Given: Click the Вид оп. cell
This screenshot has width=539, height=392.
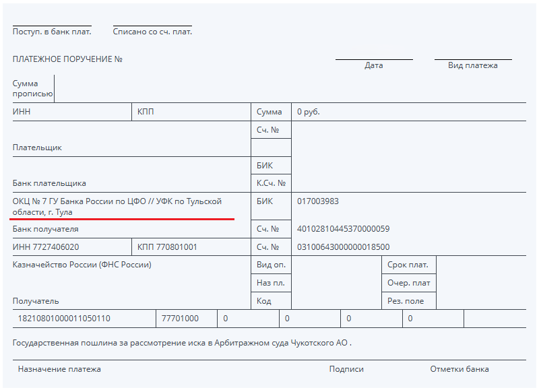Looking at the screenshot, I should pos(271,265).
